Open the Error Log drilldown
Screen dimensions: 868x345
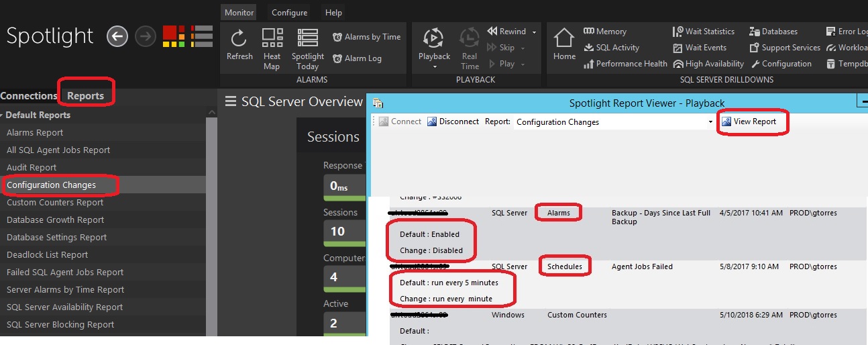pyautogui.click(x=847, y=32)
